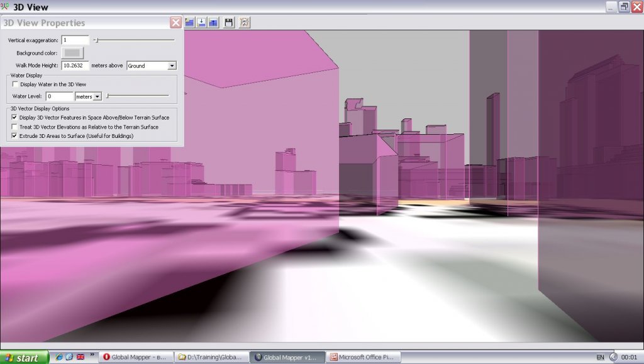This screenshot has width=644, height=364.
Task: Enable Display Water in the 3D View
Action: [16, 84]
